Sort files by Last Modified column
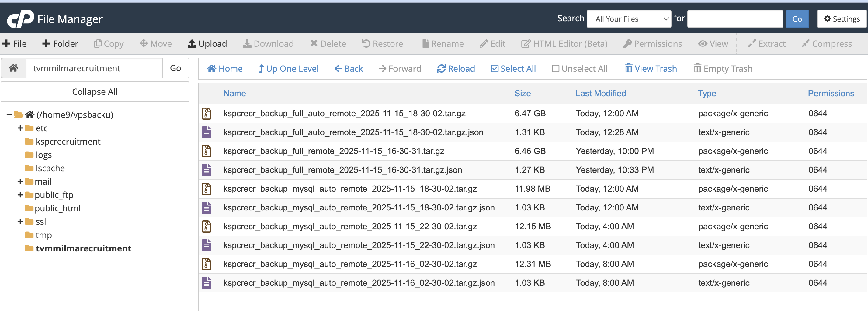868x311 pixels. [600, 93]
